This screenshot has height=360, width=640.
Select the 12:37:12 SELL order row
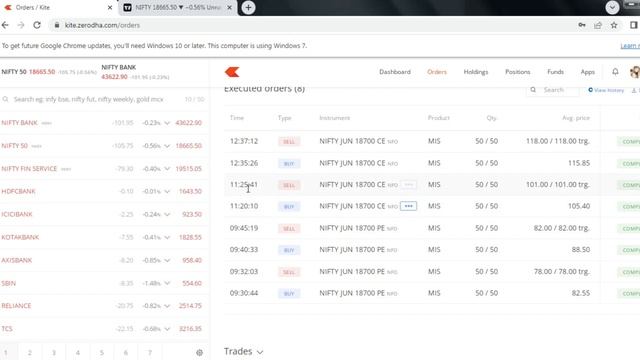point(432,141)
